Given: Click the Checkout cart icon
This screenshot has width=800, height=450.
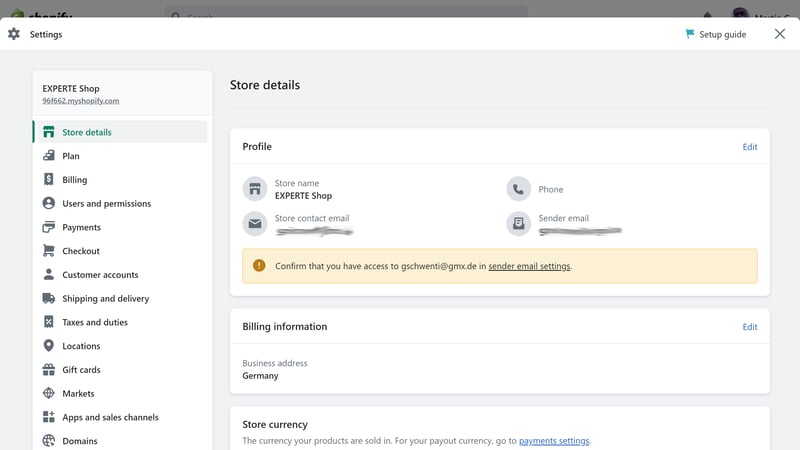Looking at the screenshot, I should pyautogui.click(x=48, y=251).
